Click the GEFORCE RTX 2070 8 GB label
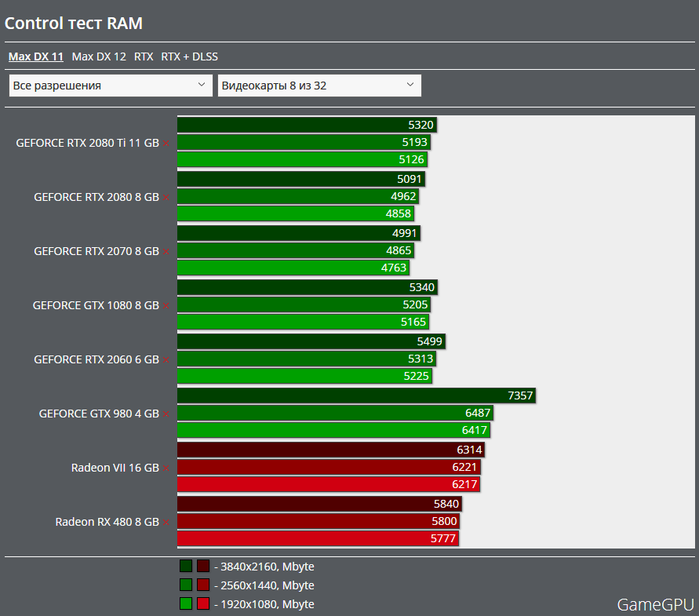 pos(96,251)
